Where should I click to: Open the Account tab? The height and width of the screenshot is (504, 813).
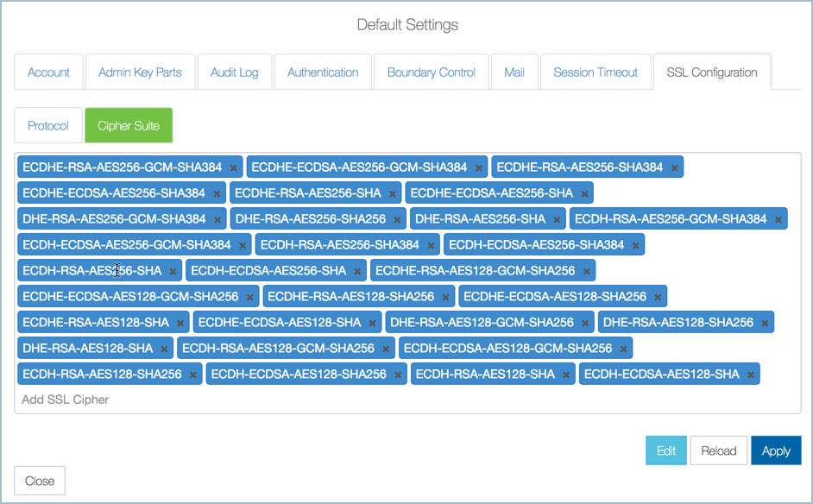click(48, 72)
